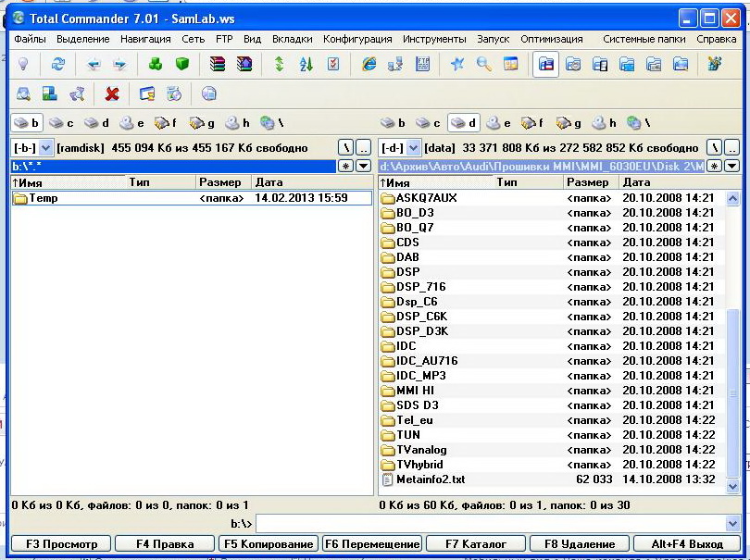
Task: Open right panel directory history arrow
Action: [731, 167]
